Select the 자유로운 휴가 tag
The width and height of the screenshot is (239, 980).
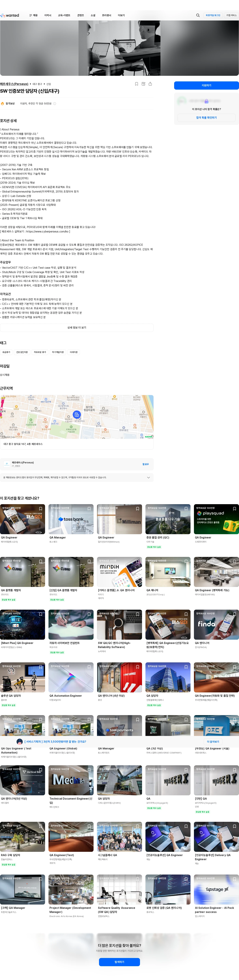click(x=40, y=352)
